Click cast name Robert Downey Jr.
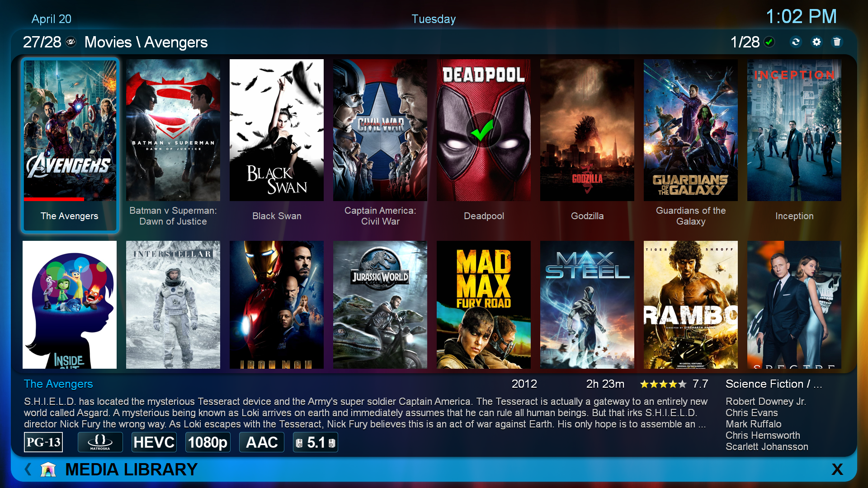This screenshot has width=868, height=488. 766,402
